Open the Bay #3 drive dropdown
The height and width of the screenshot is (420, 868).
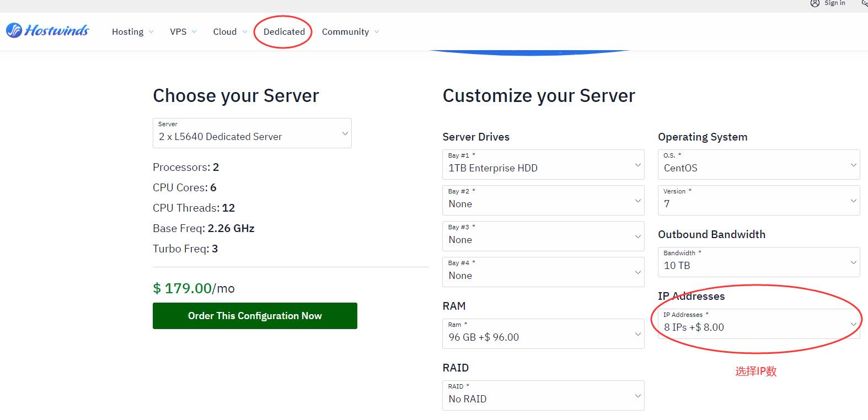(x=543, y=236)
